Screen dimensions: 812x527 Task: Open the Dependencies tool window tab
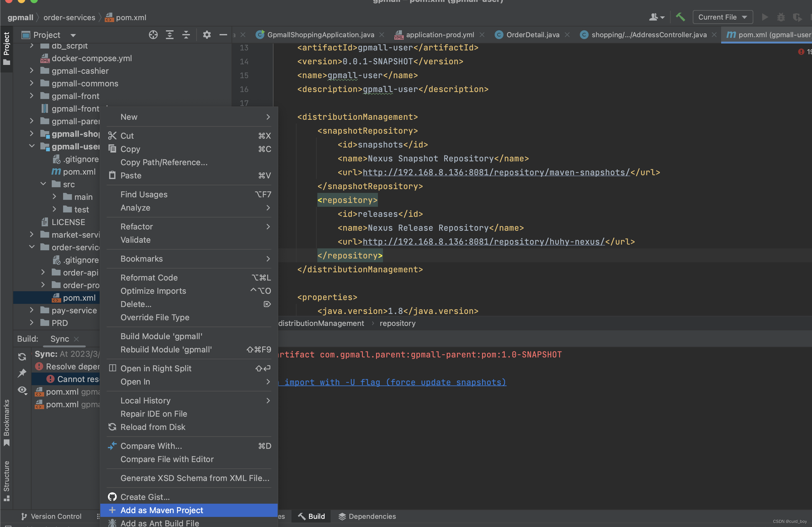point(367,516)
